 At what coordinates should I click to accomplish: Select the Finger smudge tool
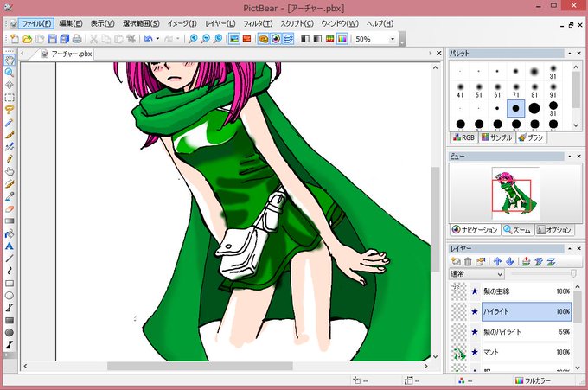(x=10, y=171)
